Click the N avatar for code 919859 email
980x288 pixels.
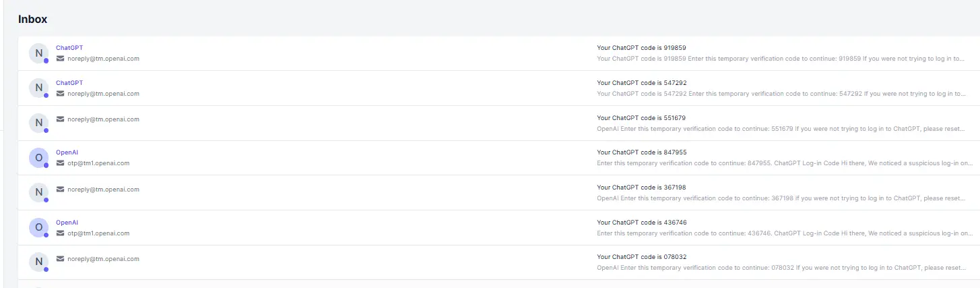tap(38, 53)
